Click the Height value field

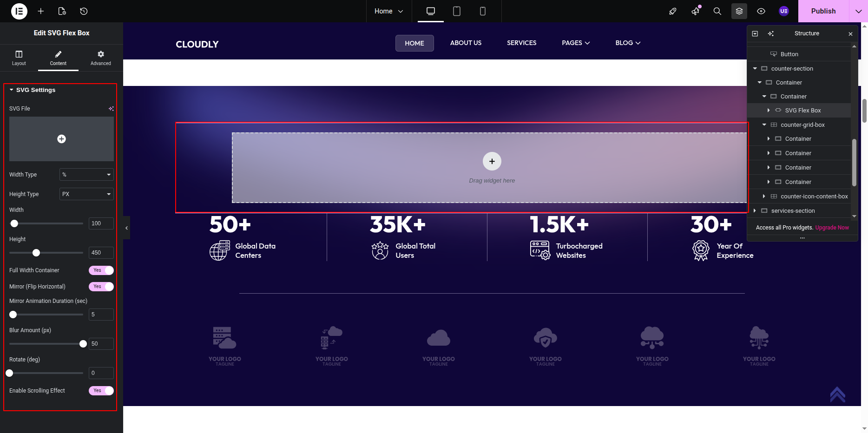101,253
